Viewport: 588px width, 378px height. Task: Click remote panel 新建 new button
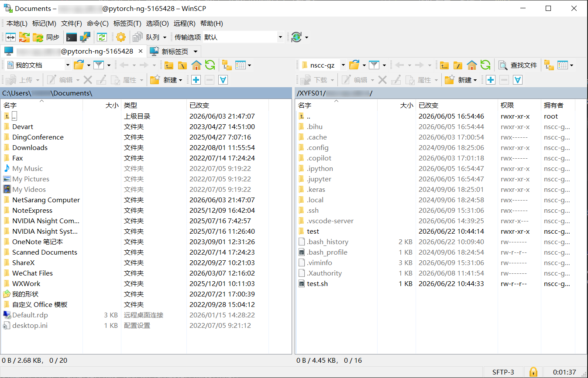(461, 80)
